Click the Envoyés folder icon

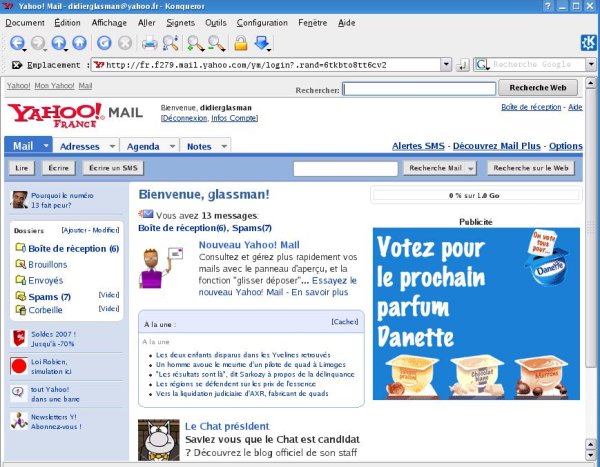click(x=21, y=280)
